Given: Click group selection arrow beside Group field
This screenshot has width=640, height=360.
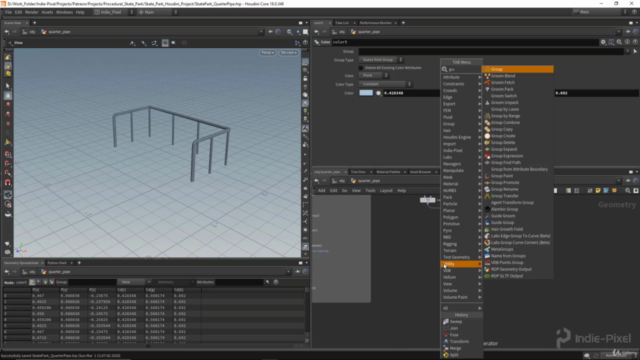Looking at the screenshot, I should click(635, 51).
